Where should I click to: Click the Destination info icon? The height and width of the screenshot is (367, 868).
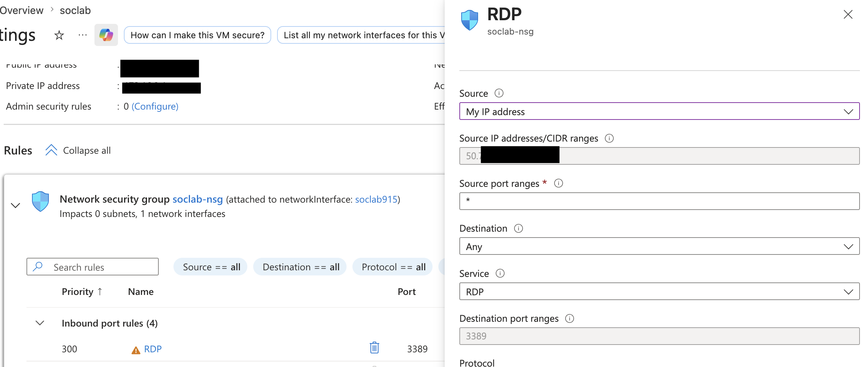coord(519,228)
